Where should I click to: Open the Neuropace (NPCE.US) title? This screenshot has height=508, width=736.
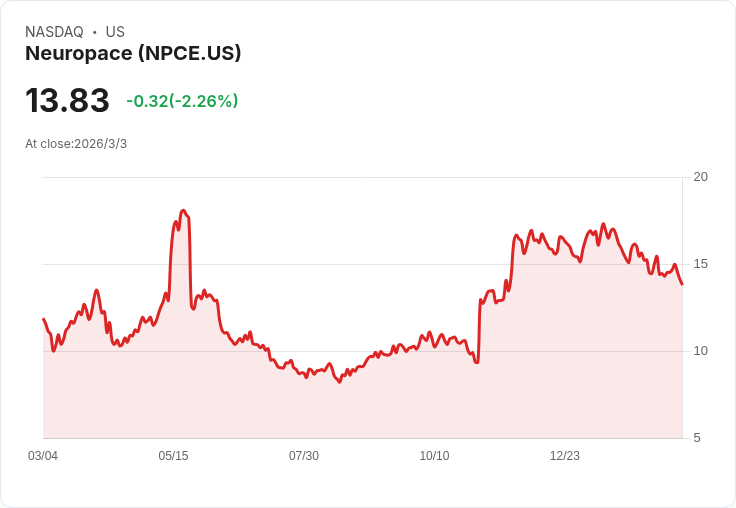[x=133, y=54]
